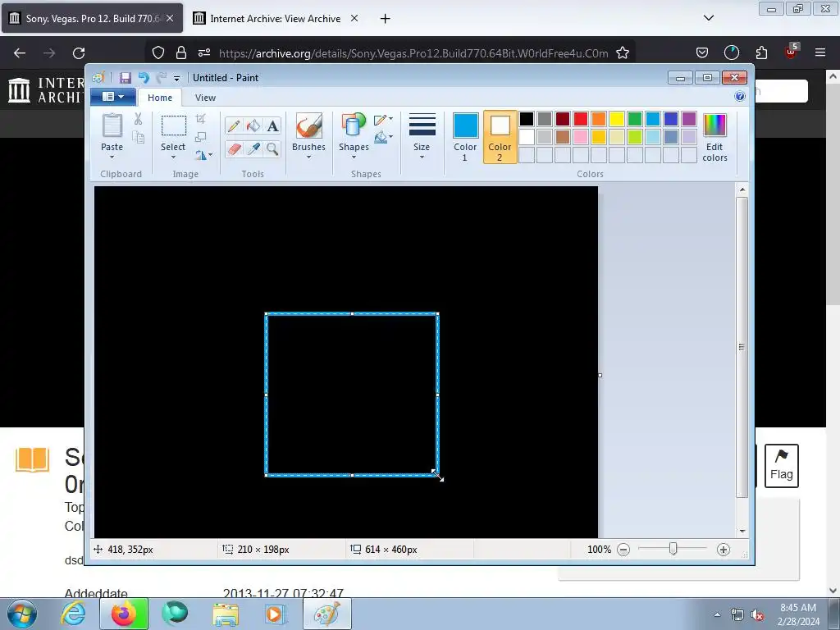This screenshot has height=630, width=840.
Task: Click the Firefox back arrow
Action: click(x=20, y=53)
